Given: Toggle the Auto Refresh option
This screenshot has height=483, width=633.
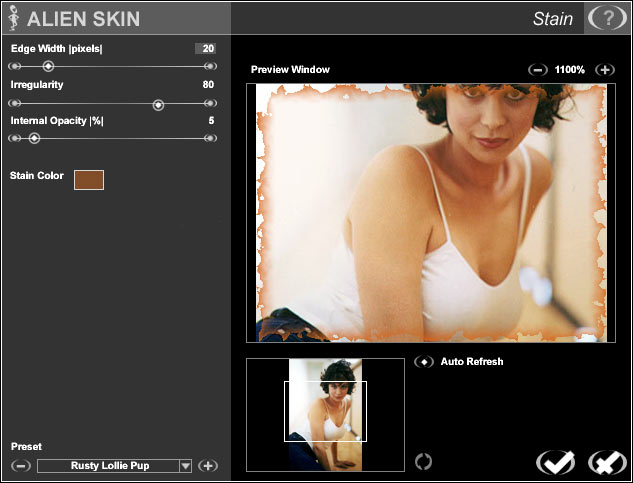Looking at the screenshot, I should click(424, 362).
